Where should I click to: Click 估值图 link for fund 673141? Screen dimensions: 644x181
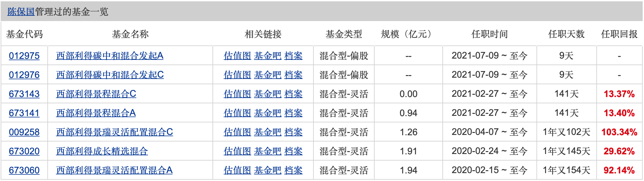(237, 113)
